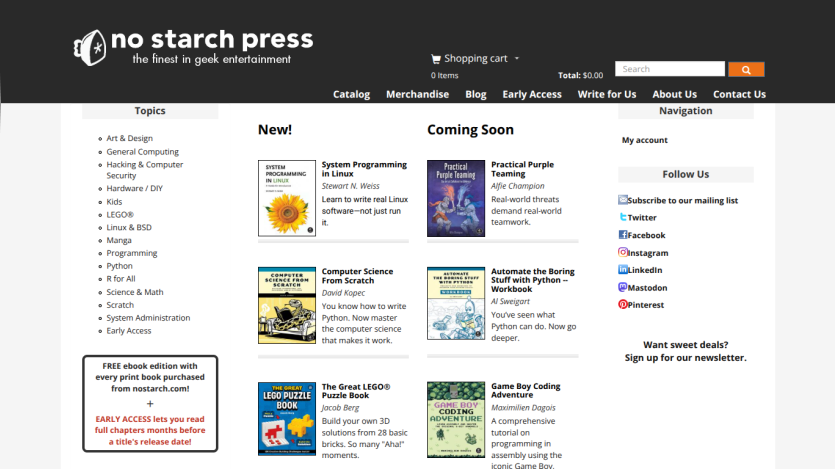The width and height of the screenshot is (835, 469).
Task: Click Subscribe to our mailing list
Action: (x=683, y=200)
